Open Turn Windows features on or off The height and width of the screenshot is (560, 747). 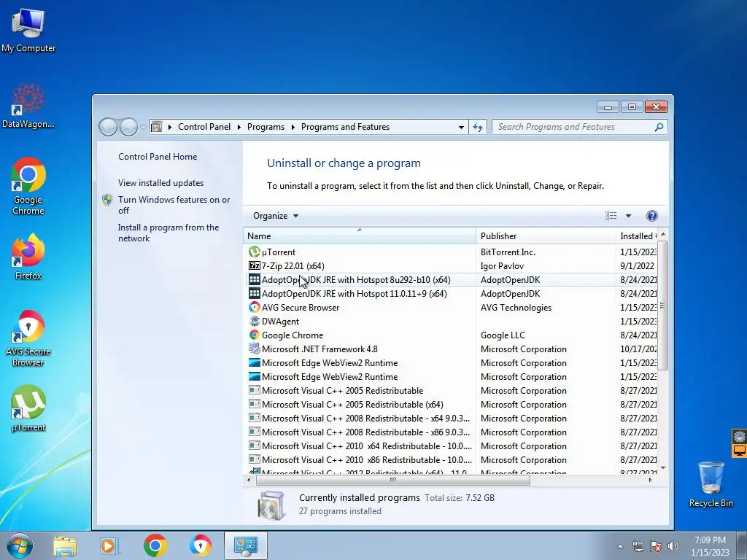pos(174,205)
